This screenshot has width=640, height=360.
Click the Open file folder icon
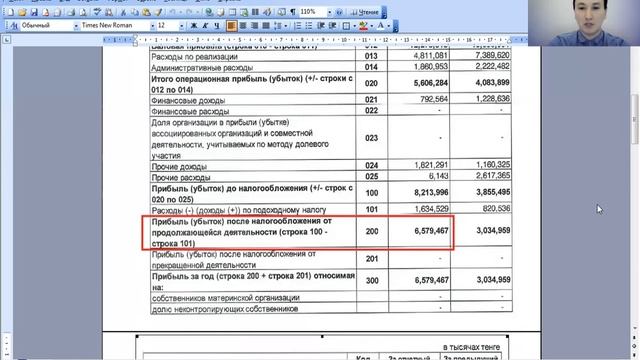click(x=22, y=12)
